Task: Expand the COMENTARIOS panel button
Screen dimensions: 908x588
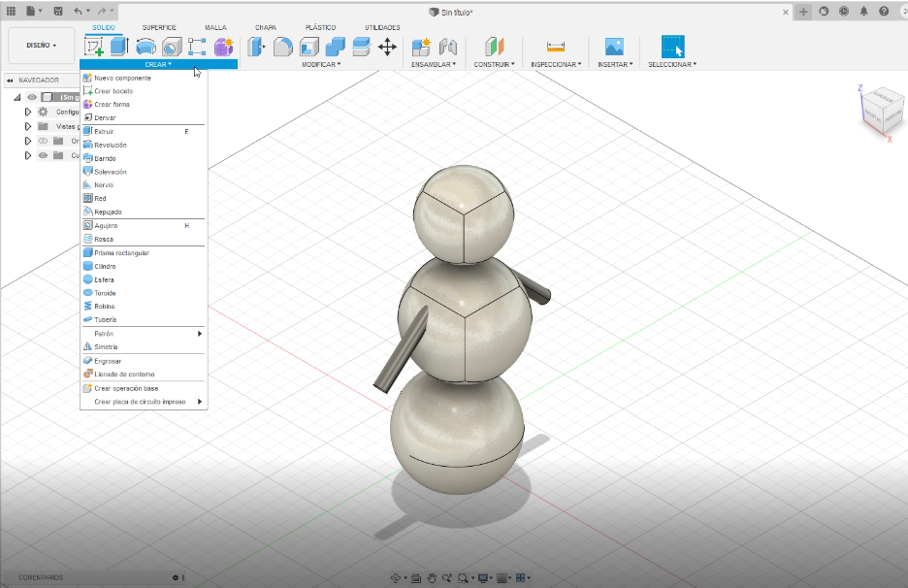Action: click(176, 577)
